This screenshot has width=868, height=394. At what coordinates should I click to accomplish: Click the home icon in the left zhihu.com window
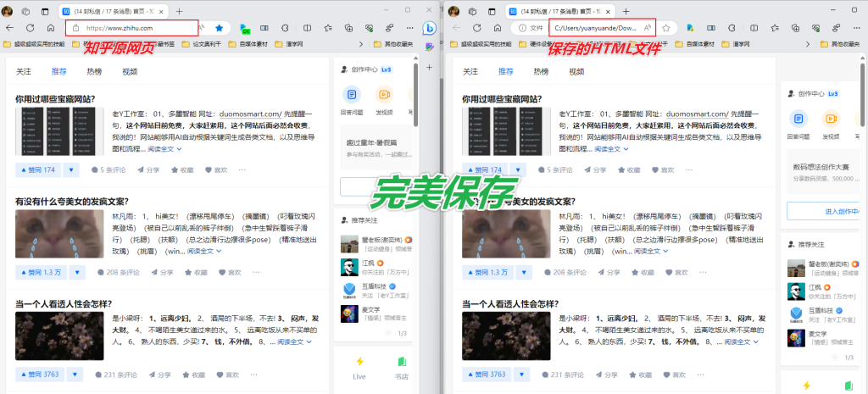point(50,28)
